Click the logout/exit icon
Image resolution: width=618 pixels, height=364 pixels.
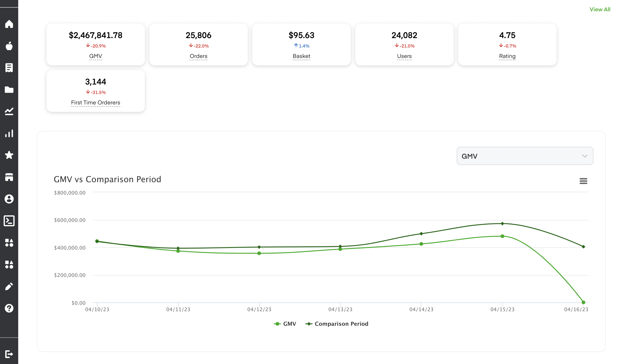coord(9,354)
